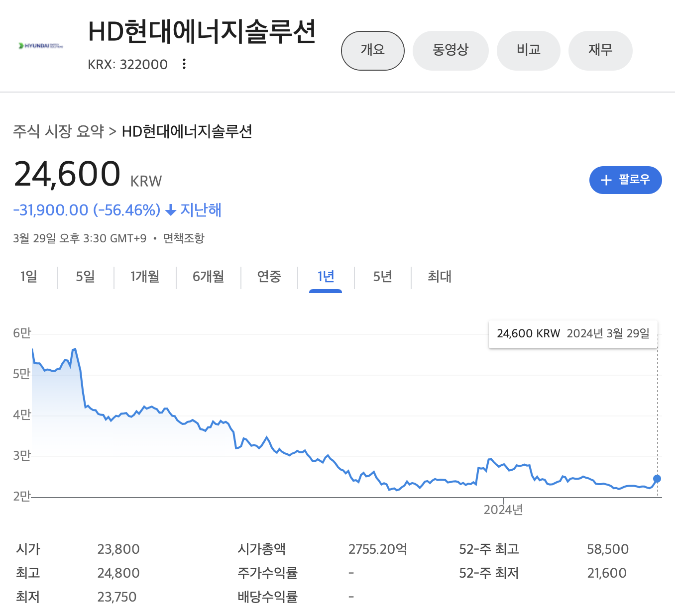Click the 시가 value 23,800
675x616 pixels.
click(x=118, y=549)
